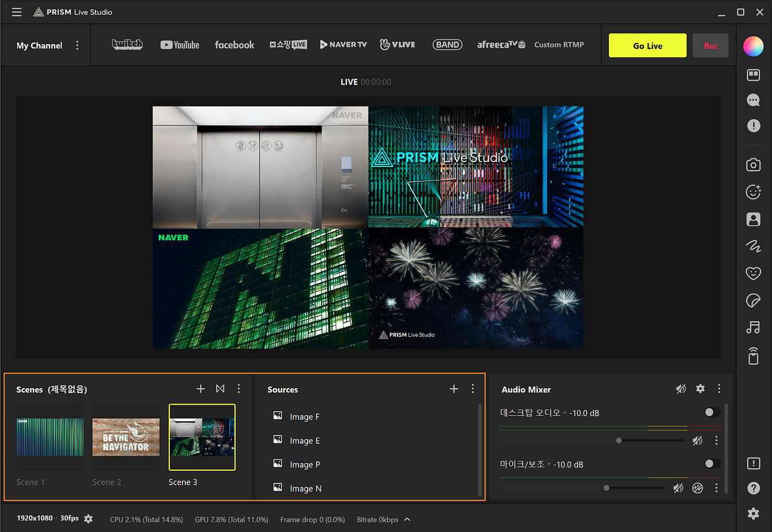Open the virtual background person icon
Image resolution: width=772 pixels, height=532 pixels.
(753, 219)
